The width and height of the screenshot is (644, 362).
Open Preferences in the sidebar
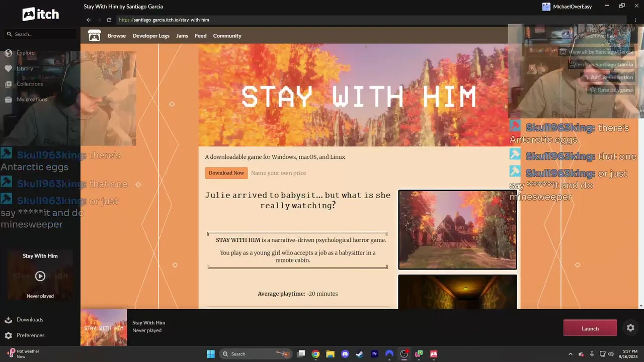point(30,335)
